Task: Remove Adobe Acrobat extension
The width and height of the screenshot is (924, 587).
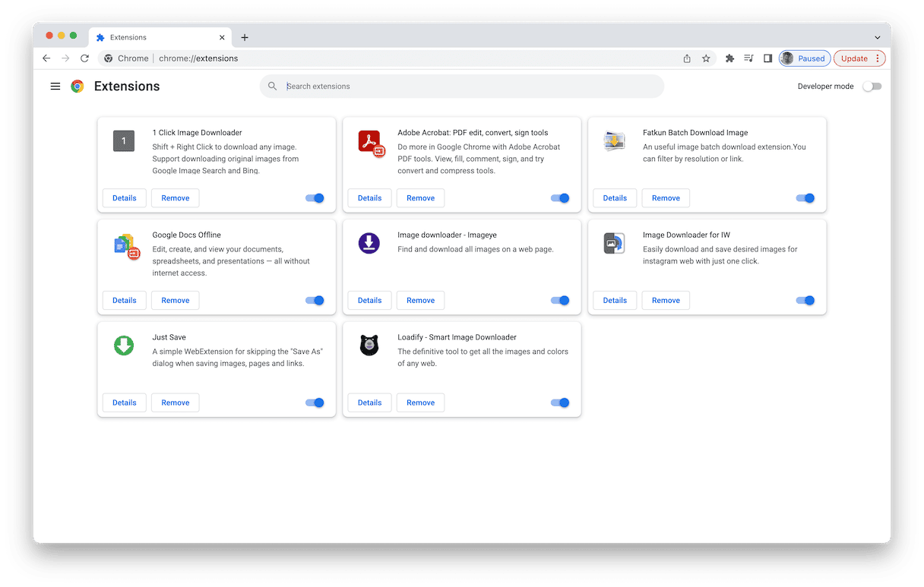Action: [421, 198]
